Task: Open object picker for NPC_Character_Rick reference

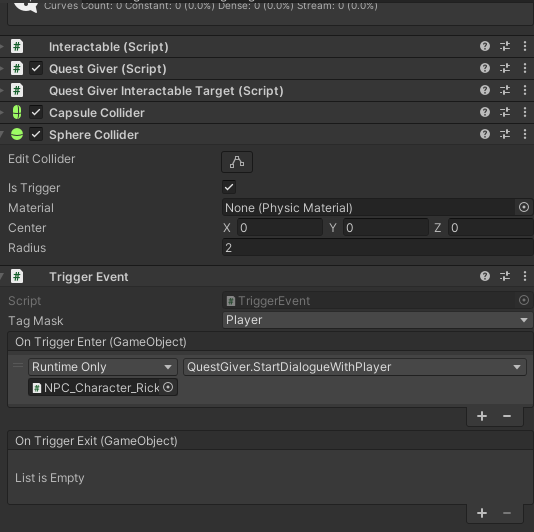Action: point(168,387)
